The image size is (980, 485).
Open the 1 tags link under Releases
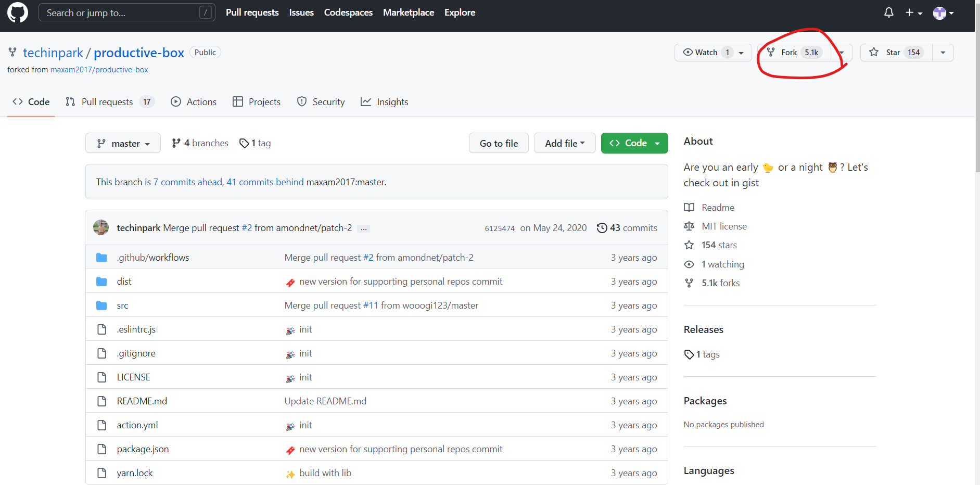pos(702,354)
